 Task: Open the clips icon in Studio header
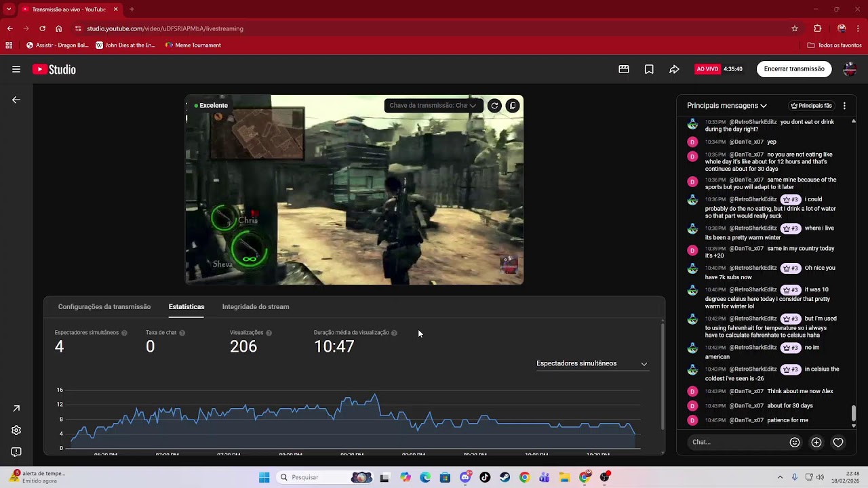[624, 69]
